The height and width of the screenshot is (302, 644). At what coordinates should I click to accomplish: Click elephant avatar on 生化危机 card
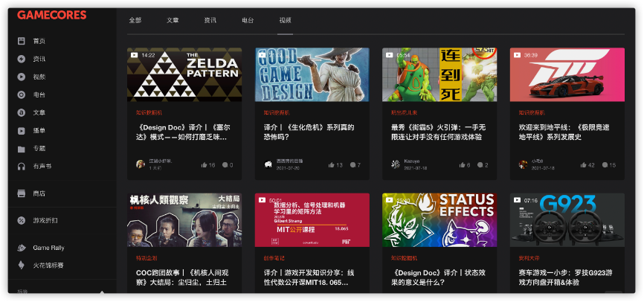(268, 164)
